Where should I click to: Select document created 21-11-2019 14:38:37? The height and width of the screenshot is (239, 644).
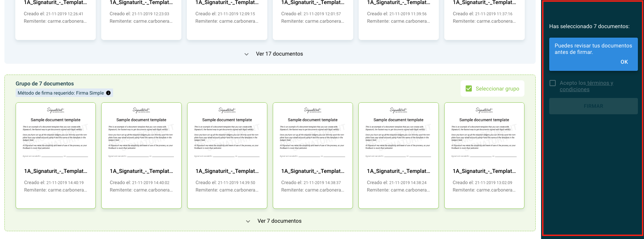(313, 156)
